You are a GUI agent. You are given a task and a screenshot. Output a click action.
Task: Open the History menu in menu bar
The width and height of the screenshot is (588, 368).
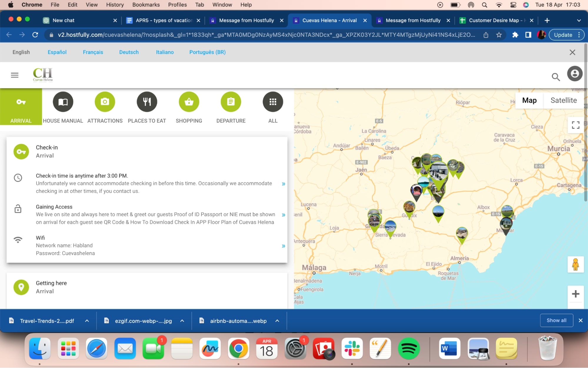[x=114, y=4]
